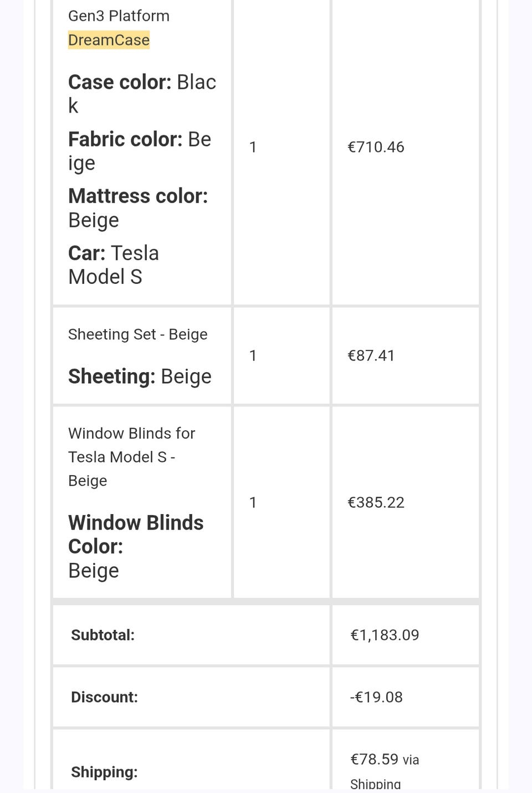Click the quantity in the DreamCase row
Image resolution: width=532 pixels, height=793 pixels.
coord(253,147)
